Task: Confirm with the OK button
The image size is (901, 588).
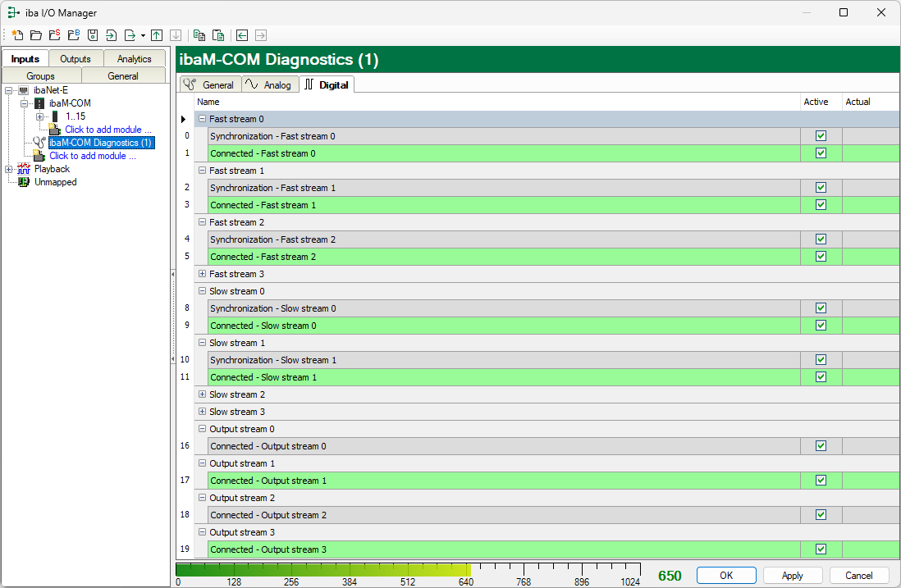Action: click(726, 576)
